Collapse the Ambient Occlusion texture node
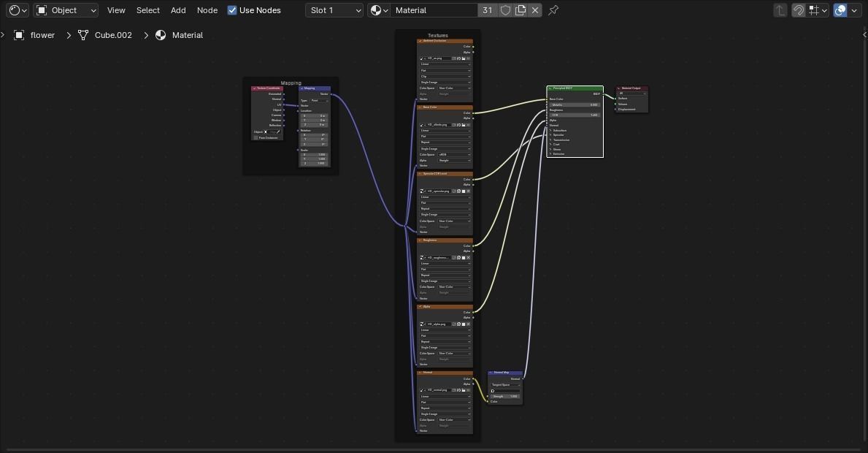Image resolution: width=868 pixels, height=453 pixels. [x=420, y=40]
